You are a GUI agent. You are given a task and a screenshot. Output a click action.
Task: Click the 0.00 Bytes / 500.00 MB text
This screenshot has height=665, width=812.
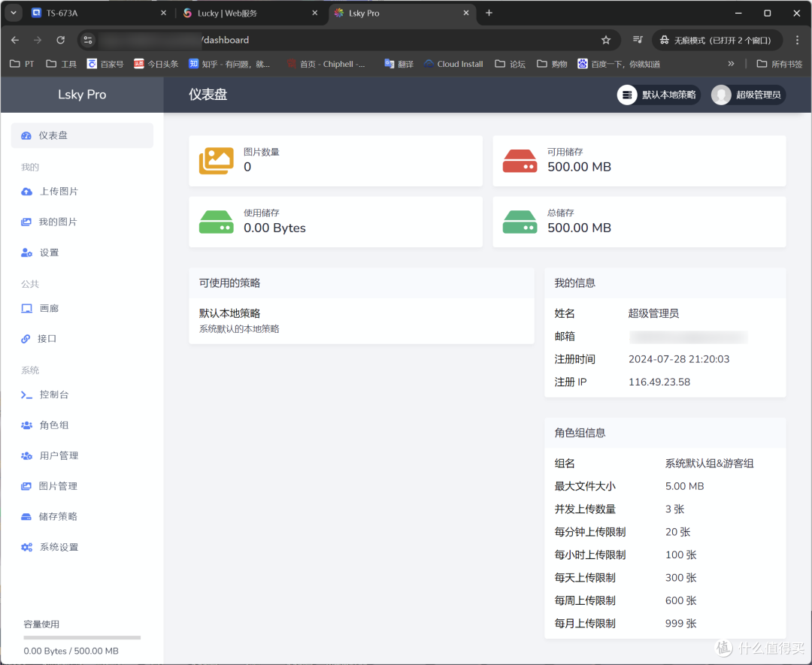(x=71, y=651)
